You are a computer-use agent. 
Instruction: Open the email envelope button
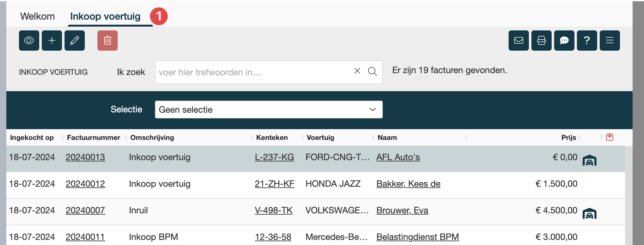[x=519, y=41]
